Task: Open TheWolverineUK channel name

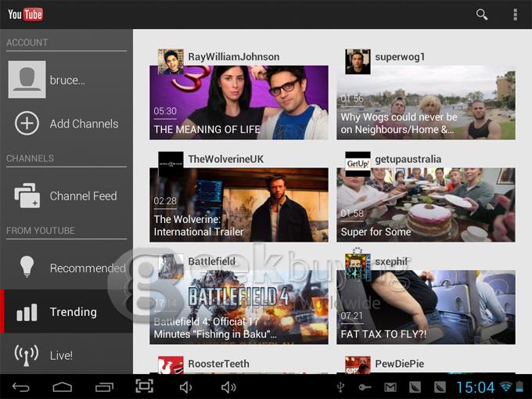Action: [x=225, y=159]
